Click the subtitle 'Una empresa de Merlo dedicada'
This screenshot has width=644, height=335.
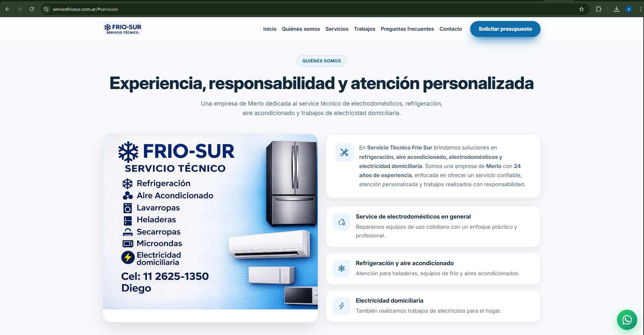click(x=321, y=108)
